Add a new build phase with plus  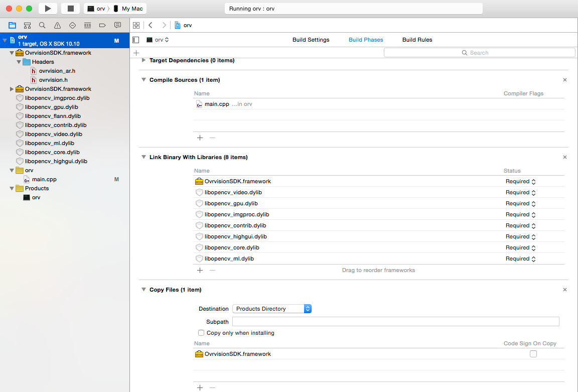(x=136, y=53)
